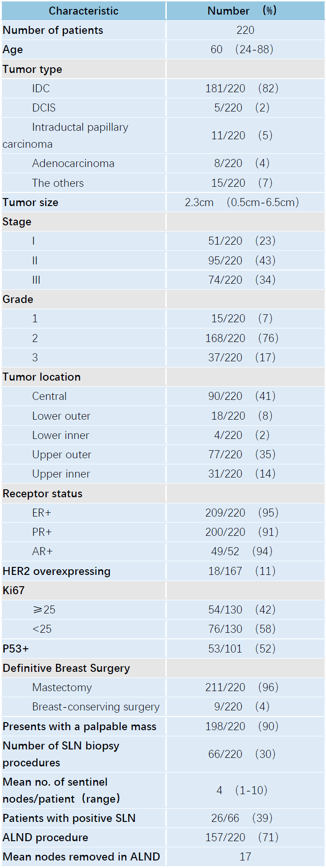Image resolution: width=326 pixels, height=868 pixels.
Task: Click the Receptor status heading
Action: [42, 494]
